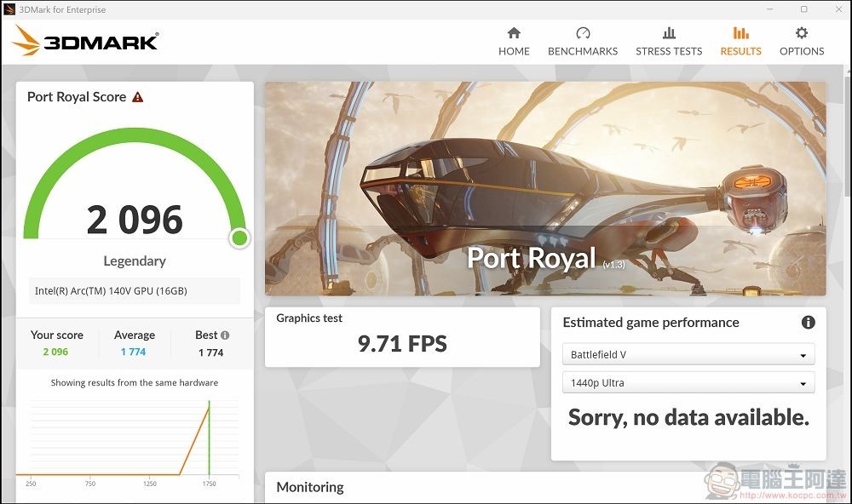Click the Port Royal Score heading
Image resolution: width=852 pixels, height=504 pixels.
[x=77, y=97]
